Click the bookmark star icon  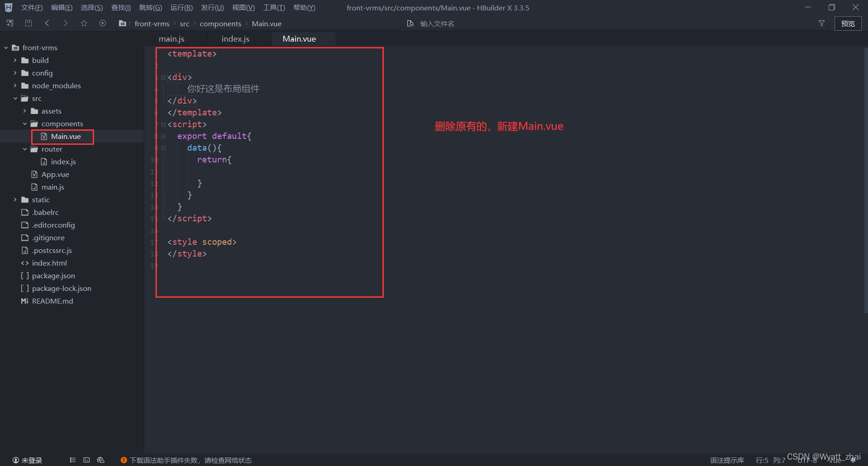(84, 23)
